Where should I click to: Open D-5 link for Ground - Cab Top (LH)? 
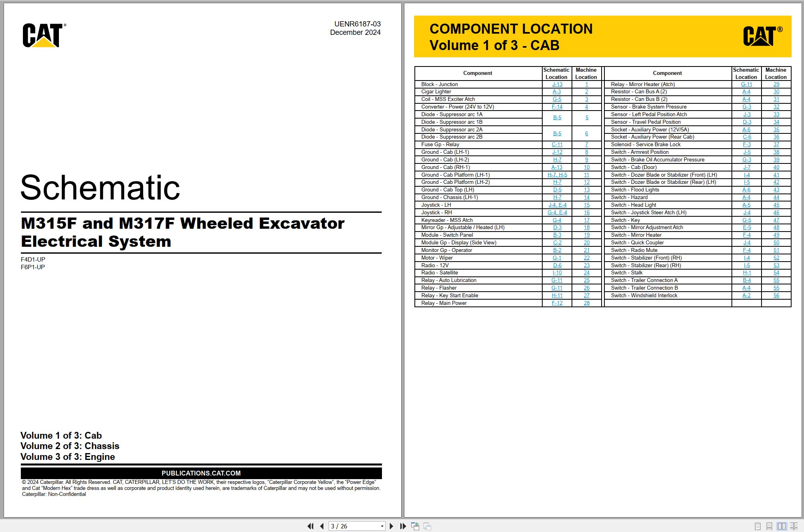point(557,190)
